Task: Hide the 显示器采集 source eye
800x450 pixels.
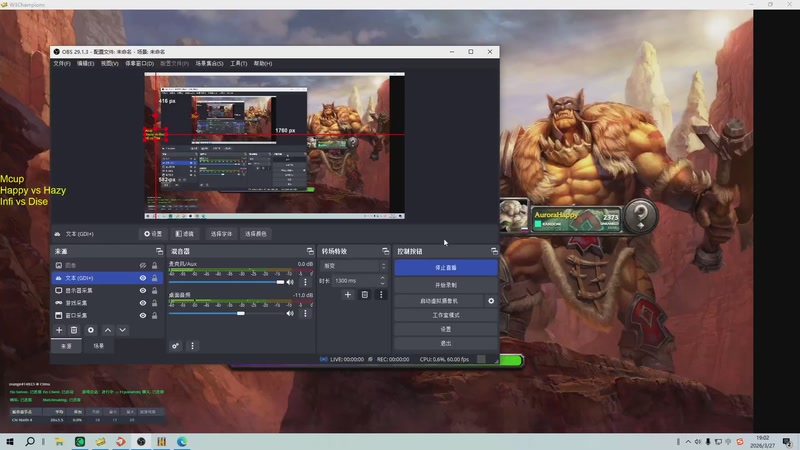Action: coord(143,290)
